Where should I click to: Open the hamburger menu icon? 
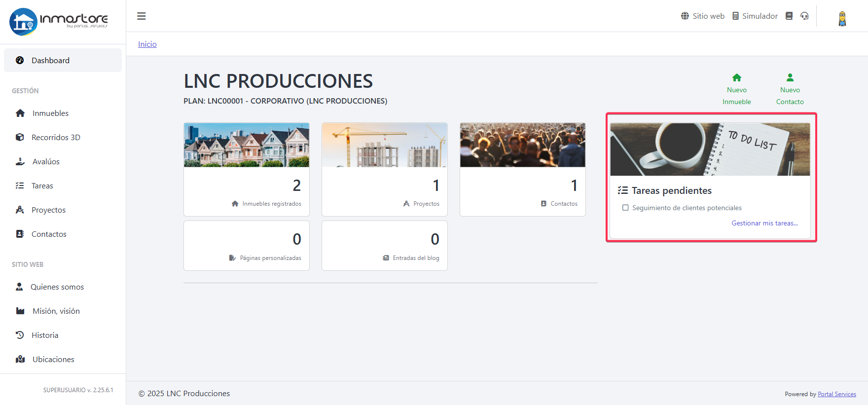click(142, 16)
